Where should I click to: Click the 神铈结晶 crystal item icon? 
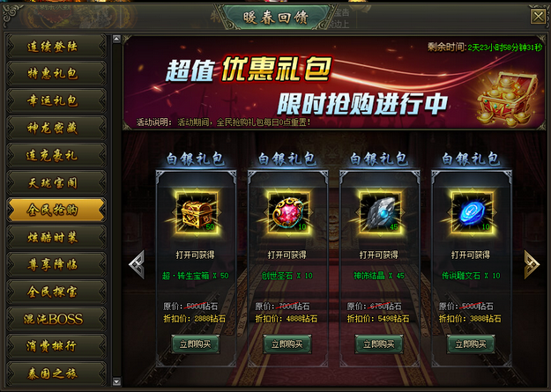[380, 212]
